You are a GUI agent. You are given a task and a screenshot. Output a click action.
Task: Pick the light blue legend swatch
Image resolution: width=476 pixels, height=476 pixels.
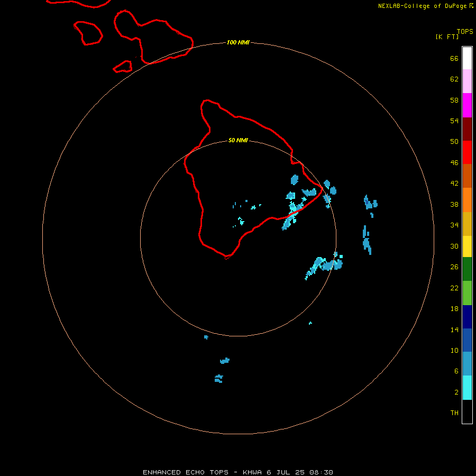pyautogui.click(x=467, y=364)
